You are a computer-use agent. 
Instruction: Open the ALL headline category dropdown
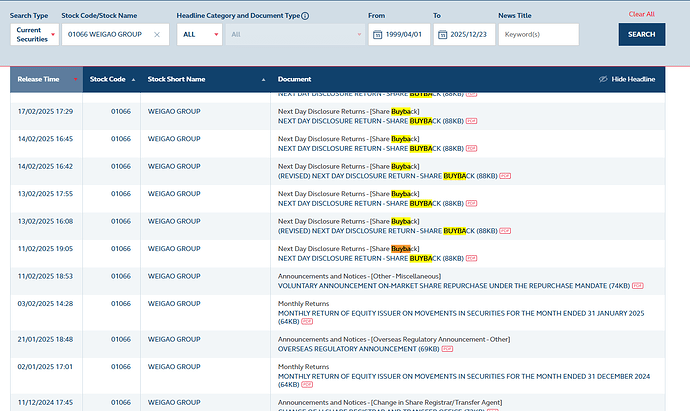pyautogui.click(x=199, y=35)
